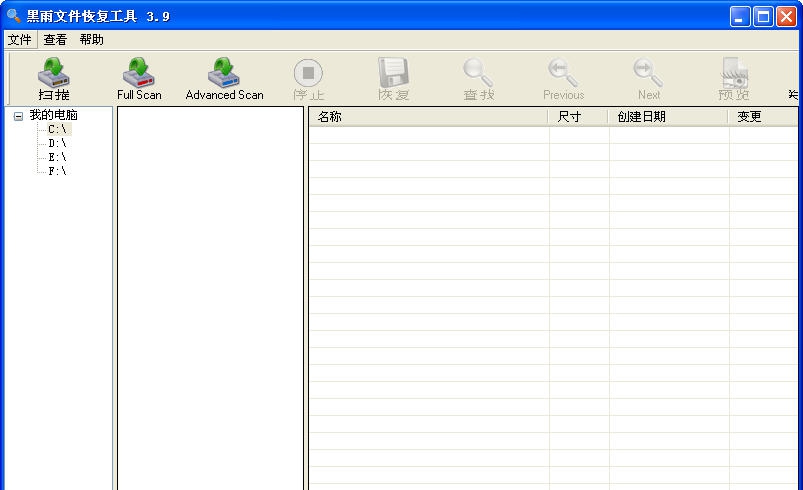
Task: Sort by the 创建日期 column header
Action: [668, 117]
